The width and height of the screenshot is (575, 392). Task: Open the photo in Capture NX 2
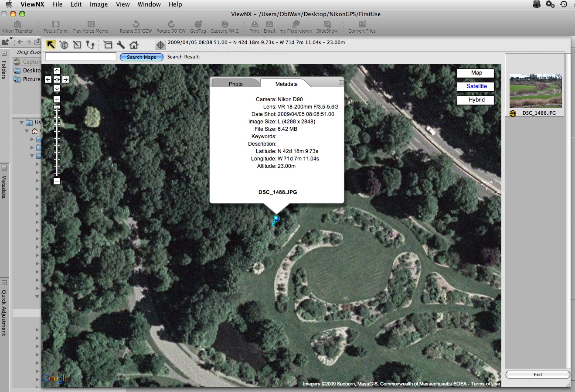click(x=225, y=27)
